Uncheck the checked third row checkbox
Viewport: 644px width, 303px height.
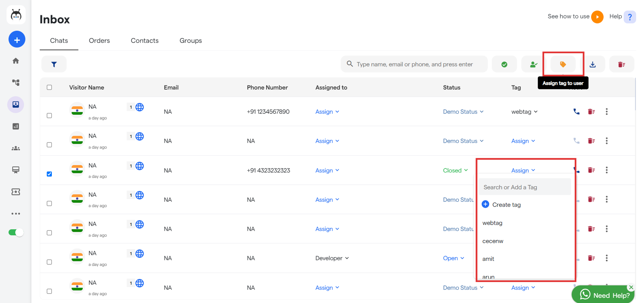pos(49,174)
